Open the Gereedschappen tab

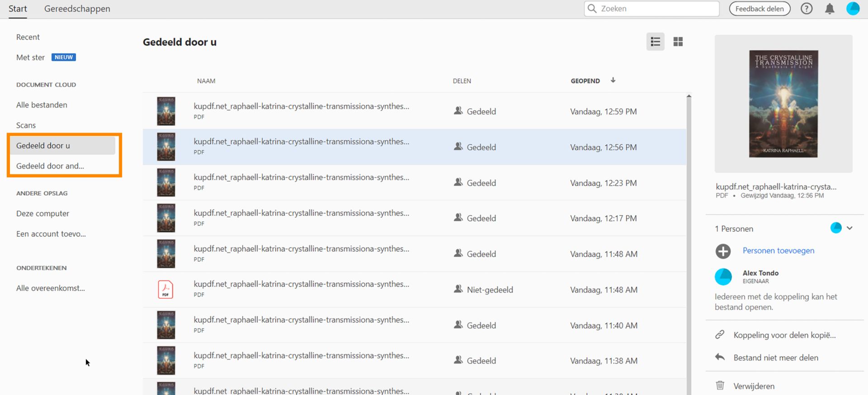[x=77, y=9]
